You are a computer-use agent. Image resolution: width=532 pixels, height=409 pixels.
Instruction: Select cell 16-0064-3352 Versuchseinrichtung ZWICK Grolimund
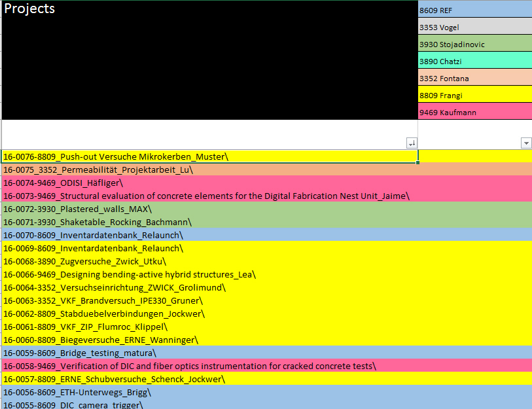tap(209, 287)
